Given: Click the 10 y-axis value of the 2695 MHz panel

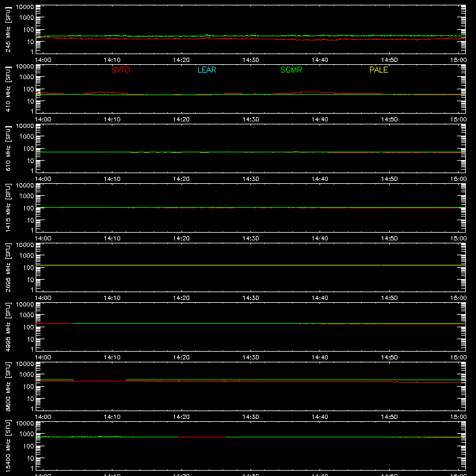Looking at the screenshot, I should (x=31, y=280).
